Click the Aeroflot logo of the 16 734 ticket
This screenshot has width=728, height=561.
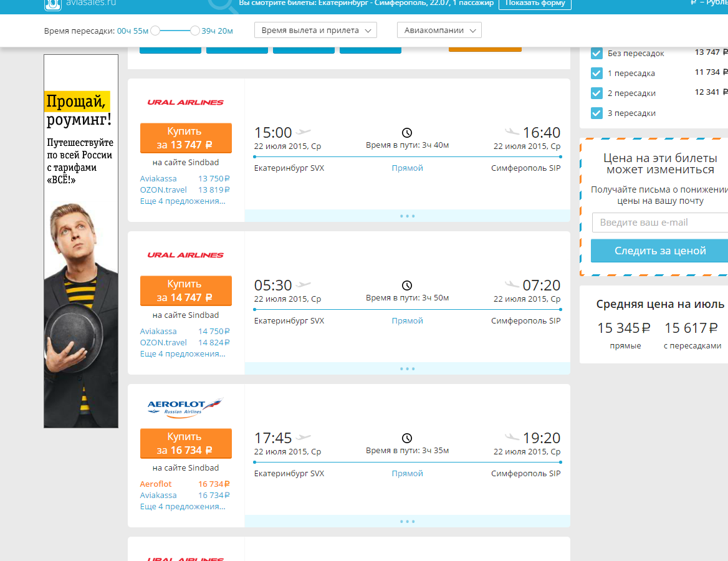185,408
